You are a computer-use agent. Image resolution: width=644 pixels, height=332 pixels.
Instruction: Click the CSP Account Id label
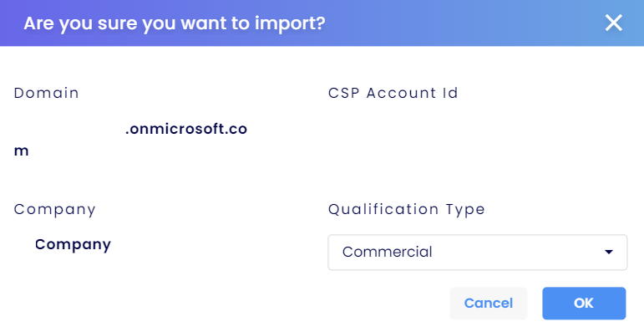(x=393, y=93)
